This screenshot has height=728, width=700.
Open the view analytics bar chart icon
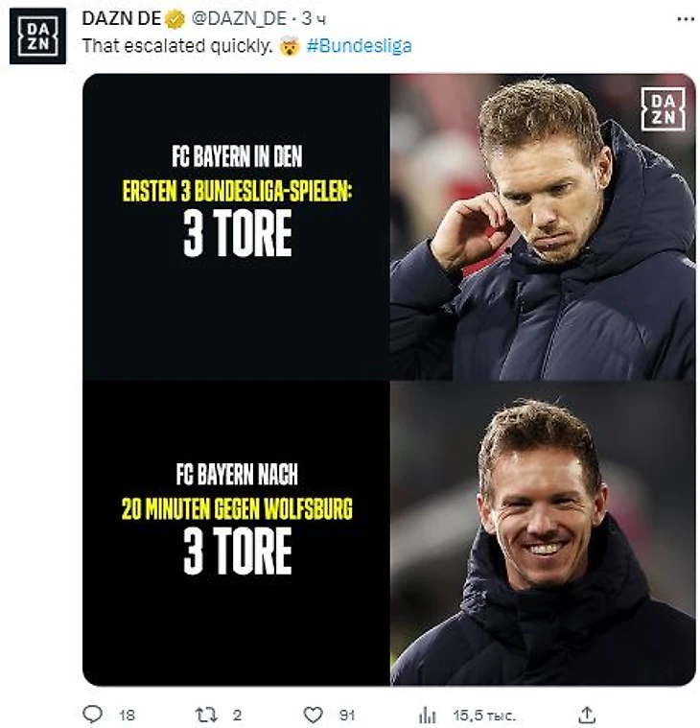point(428,715)
